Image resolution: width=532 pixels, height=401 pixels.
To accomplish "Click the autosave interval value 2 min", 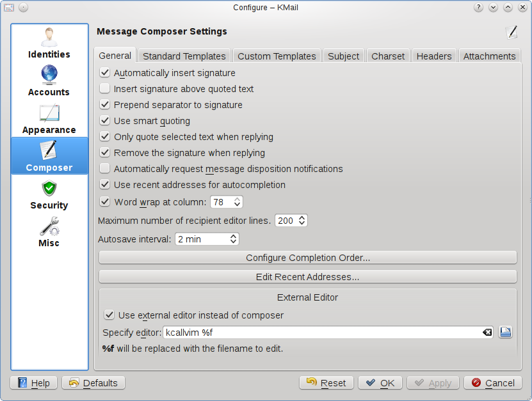I will click(189, 239).
